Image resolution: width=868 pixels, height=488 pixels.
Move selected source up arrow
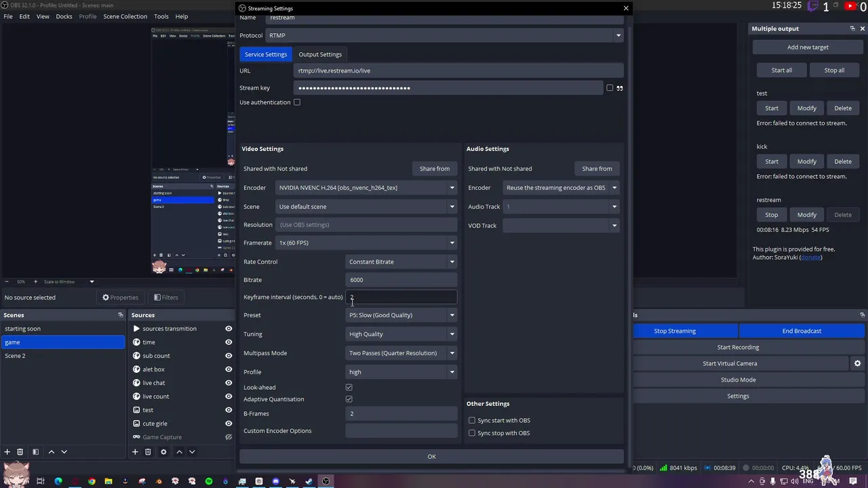[179, 452]
